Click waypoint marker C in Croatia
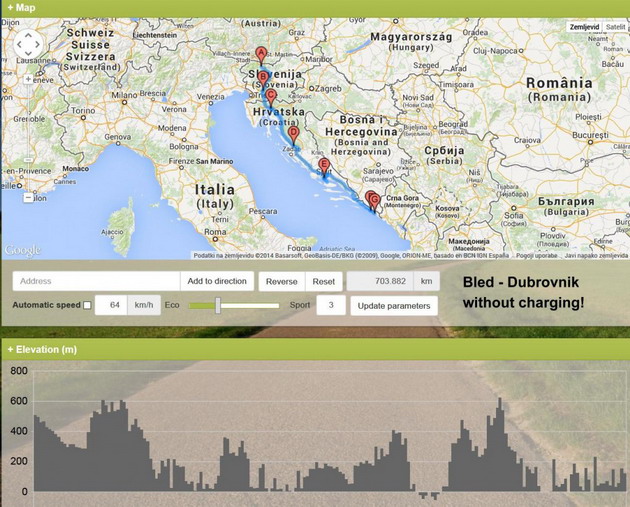Viewport: 630px width, 507px height. [270, 97]
